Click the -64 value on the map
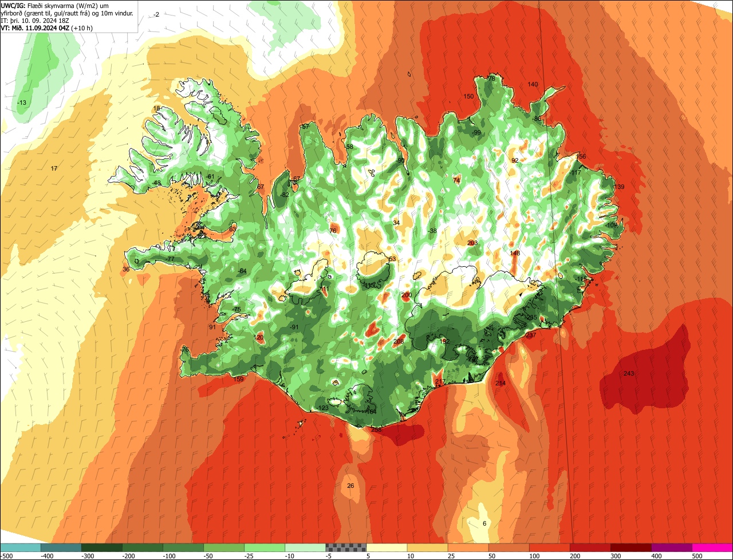733x560 pixels. click(x=242, y=271)
